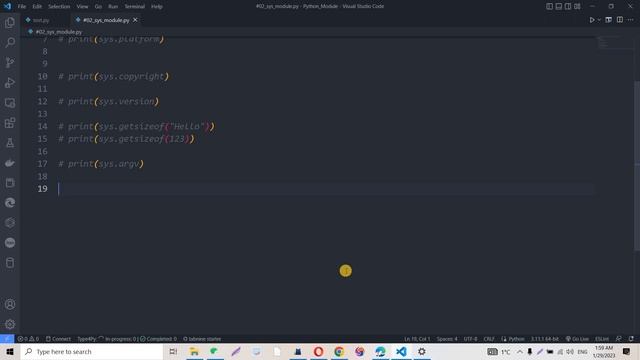Open Google Chrome from taskbar

(339, 351)
